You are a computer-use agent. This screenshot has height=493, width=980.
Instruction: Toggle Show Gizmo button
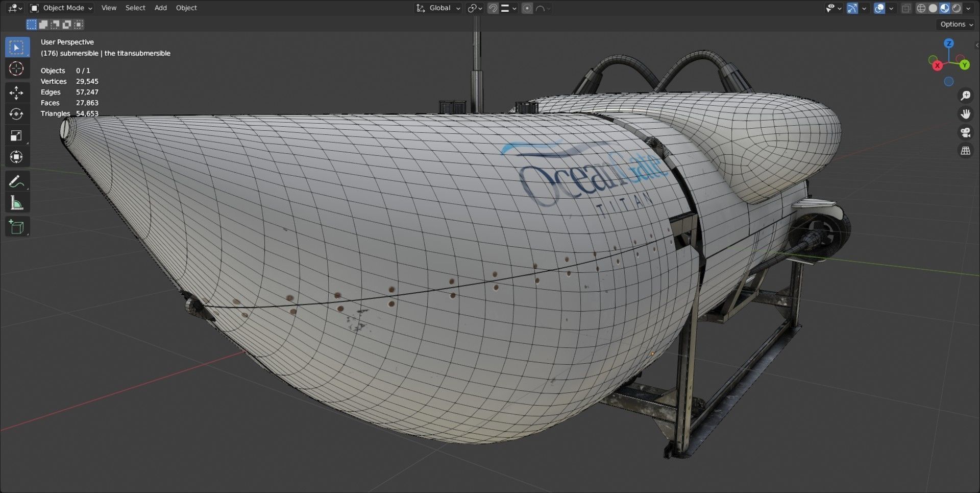(x=852, y=8)
